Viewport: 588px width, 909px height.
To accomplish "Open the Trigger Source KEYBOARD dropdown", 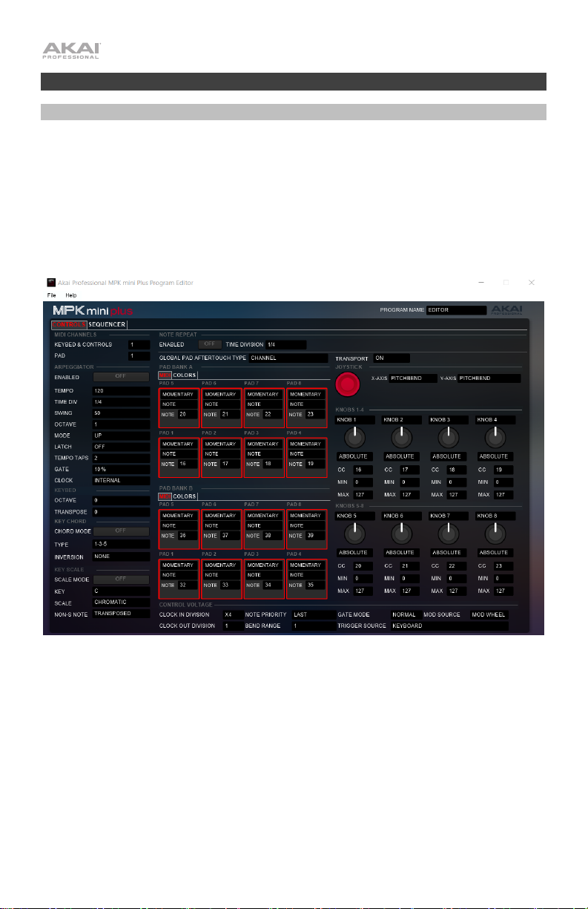I will 450,626.
